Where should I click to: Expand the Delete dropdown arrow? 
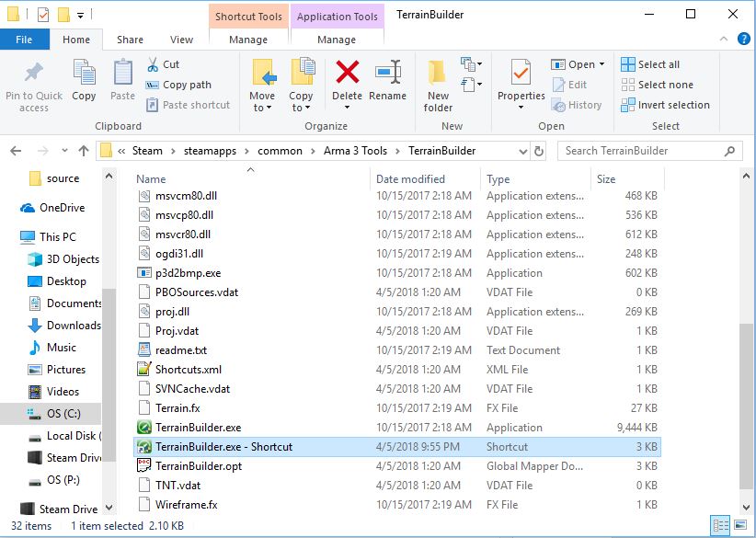point(347,108)
